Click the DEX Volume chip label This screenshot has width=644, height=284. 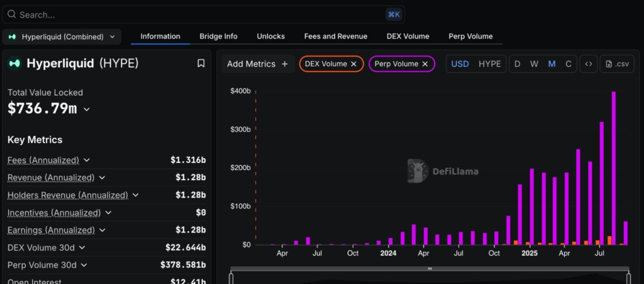(326, 64)
